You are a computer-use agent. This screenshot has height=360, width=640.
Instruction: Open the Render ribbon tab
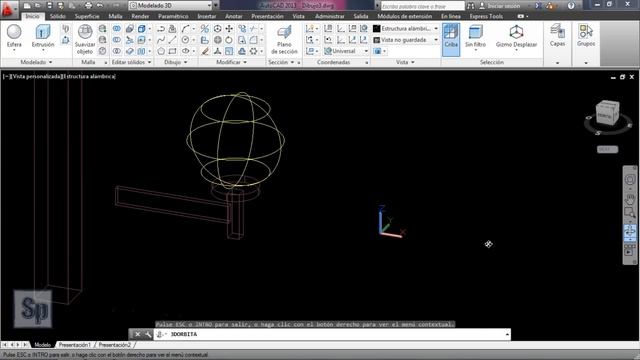click(x=140, y=16)
